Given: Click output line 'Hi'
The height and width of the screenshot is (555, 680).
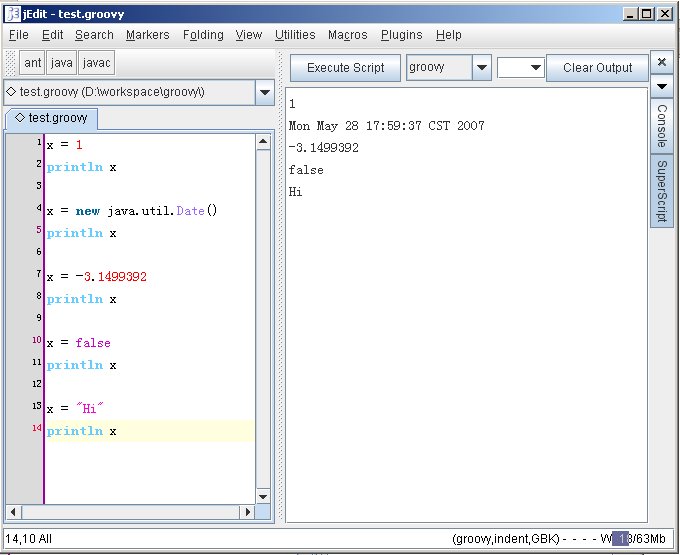Looking at the screenshot, I should pos(295,192).
